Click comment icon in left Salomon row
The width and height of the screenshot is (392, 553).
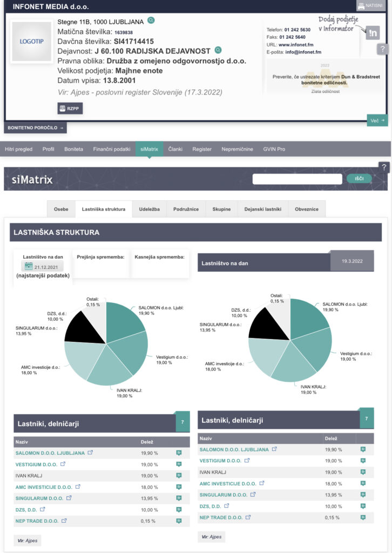(x=179, y=453)
